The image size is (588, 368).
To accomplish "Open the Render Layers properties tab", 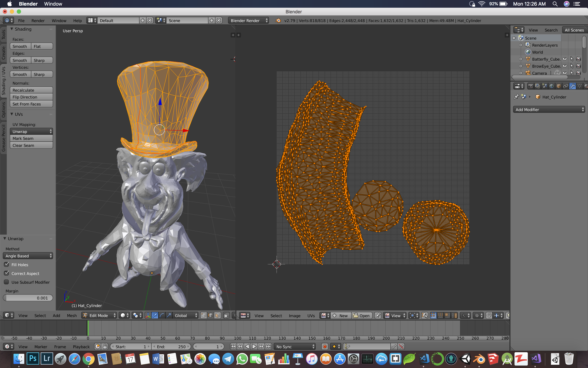I will tap(537, 86).
